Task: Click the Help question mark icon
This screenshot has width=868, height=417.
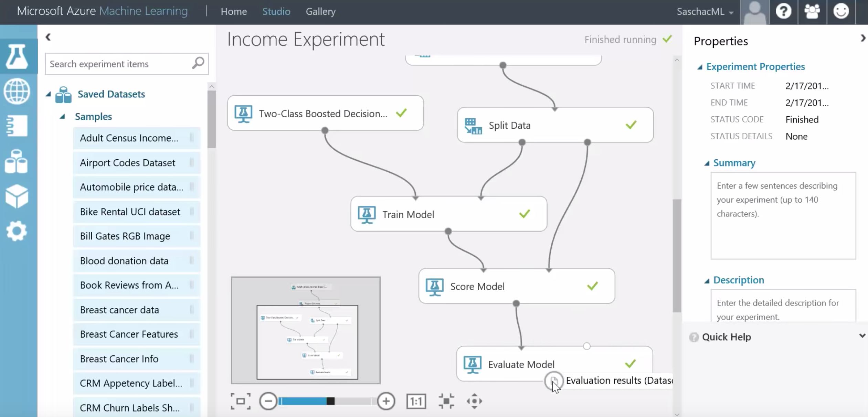Action: [783, 11]
